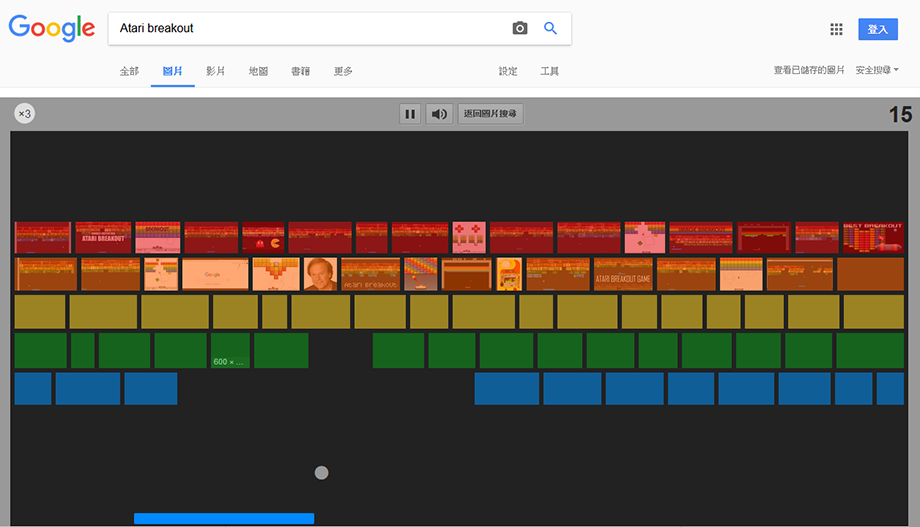Go to the 地圖 tab
This screenshot has height=527, width=920.
pyautogui.click(x=258, y=71)
